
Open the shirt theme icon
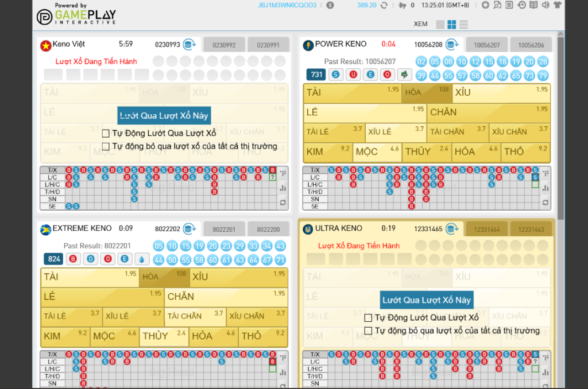click(558, 5)
